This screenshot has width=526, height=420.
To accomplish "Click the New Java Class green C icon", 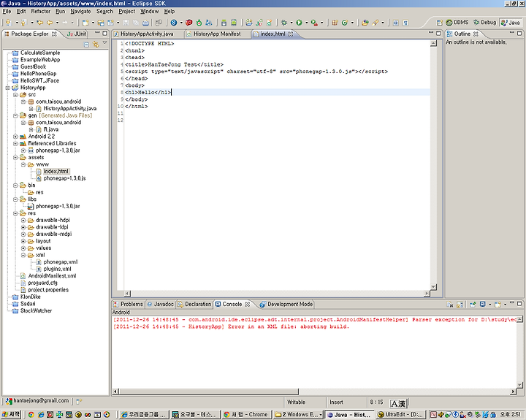I will (345, 23).
